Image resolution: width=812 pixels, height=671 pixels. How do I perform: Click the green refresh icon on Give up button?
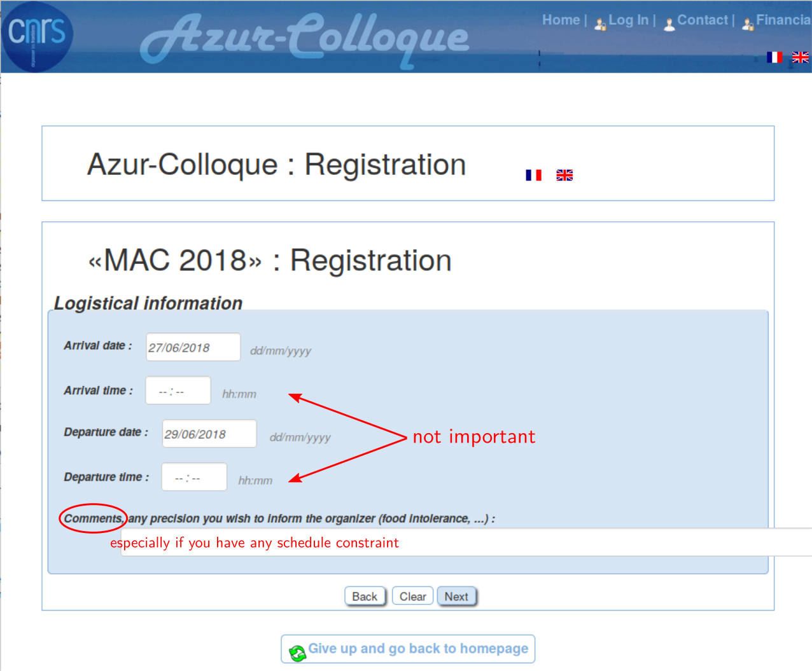(x=297, y=653)
